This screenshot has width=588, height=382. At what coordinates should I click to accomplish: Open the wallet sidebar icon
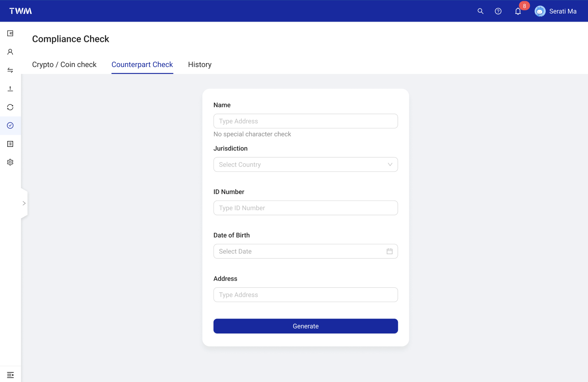pos(10,34)
